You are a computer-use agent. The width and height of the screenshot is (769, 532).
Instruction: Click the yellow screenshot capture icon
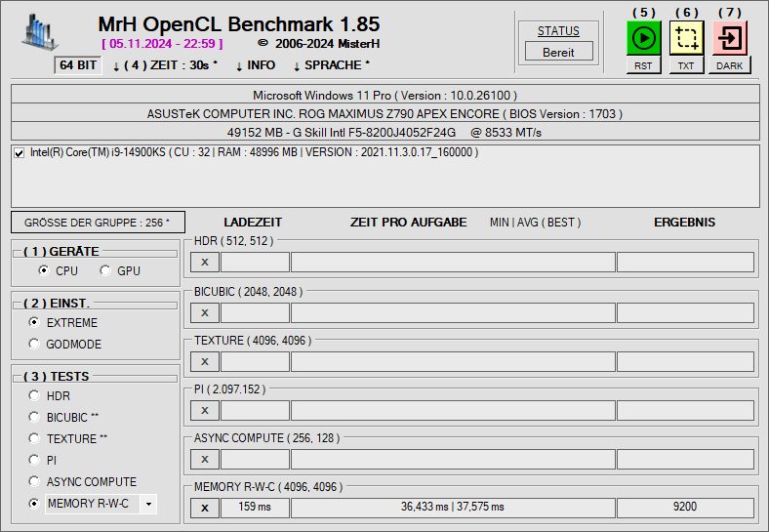coord(686,38)
